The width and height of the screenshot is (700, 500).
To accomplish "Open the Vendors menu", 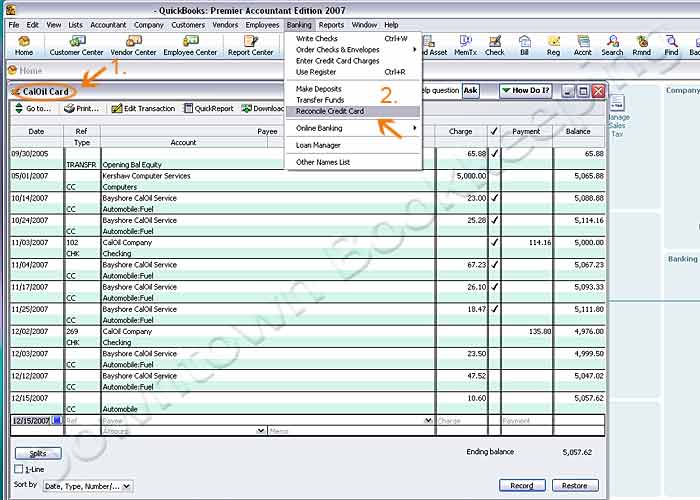I will [x=225, y=25].
